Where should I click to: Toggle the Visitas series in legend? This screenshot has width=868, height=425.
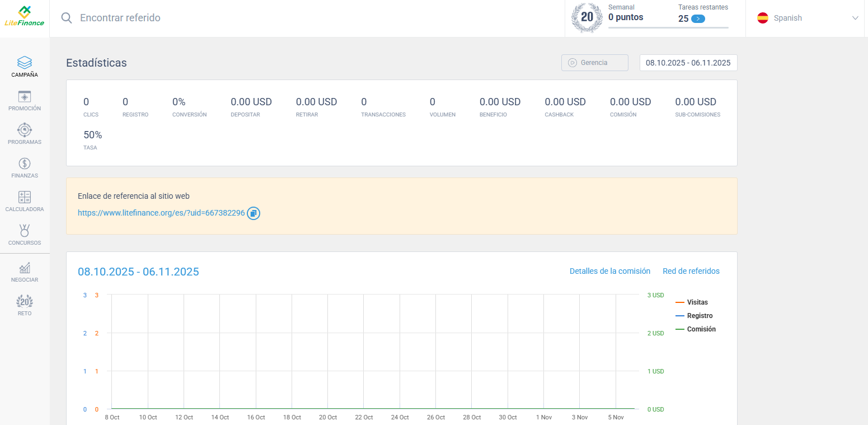click(x=692, y=302)
